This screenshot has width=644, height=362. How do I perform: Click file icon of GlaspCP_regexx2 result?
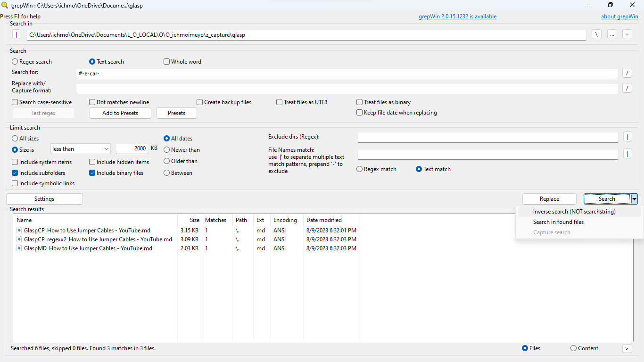click(19, 239)
